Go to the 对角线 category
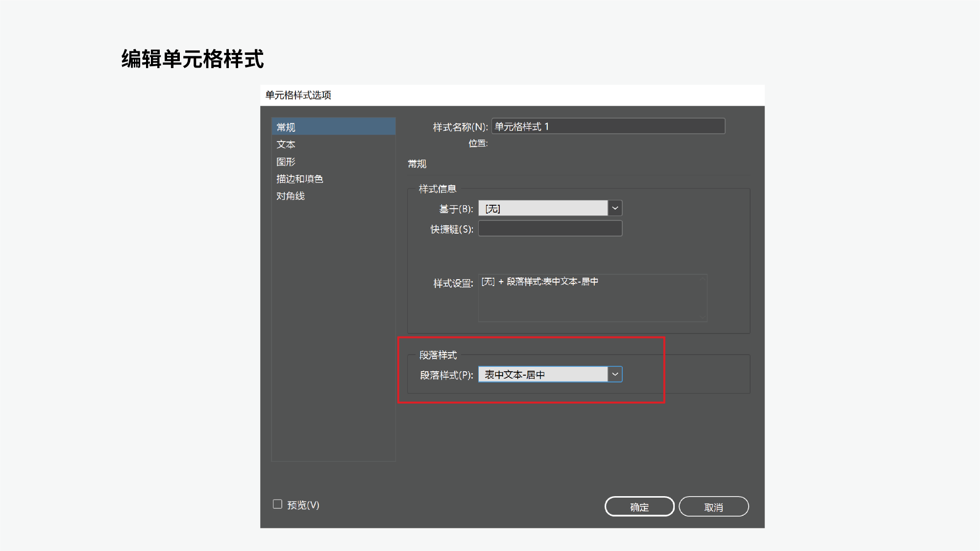The image size is (980, 551). (x=333, y=196)
